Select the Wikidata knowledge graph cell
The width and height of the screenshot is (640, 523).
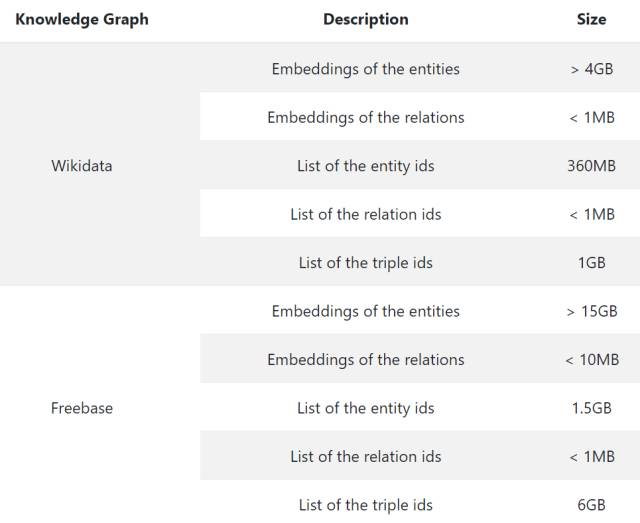click(x=82, y=166)
